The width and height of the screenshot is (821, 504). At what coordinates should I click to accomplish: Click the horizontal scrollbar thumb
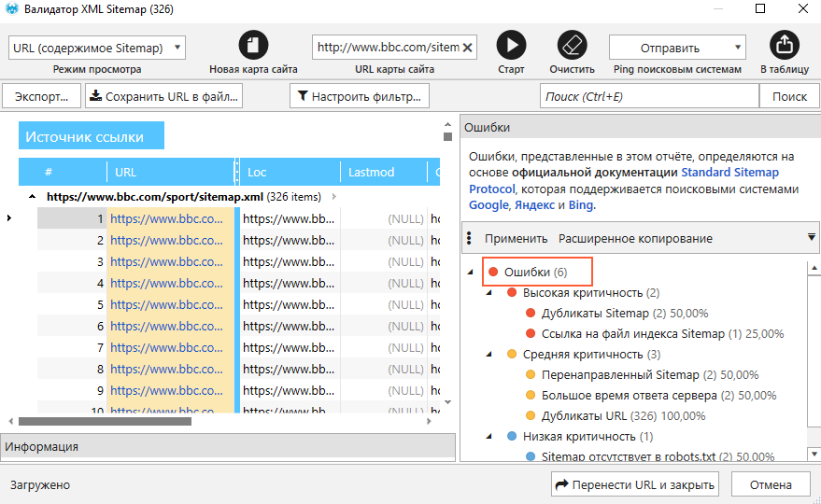(x=105, y=421)
